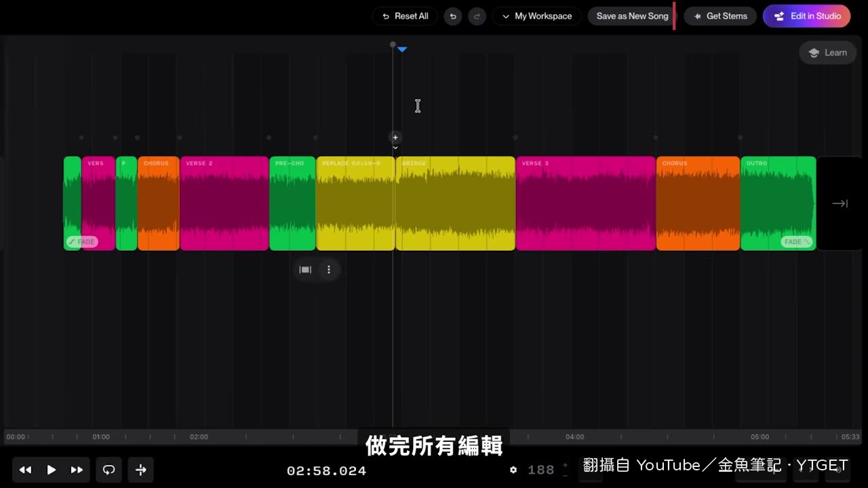Click the 02:00 mark on the time ruler
Screen dimensions: 868x488
click(199, 437)
